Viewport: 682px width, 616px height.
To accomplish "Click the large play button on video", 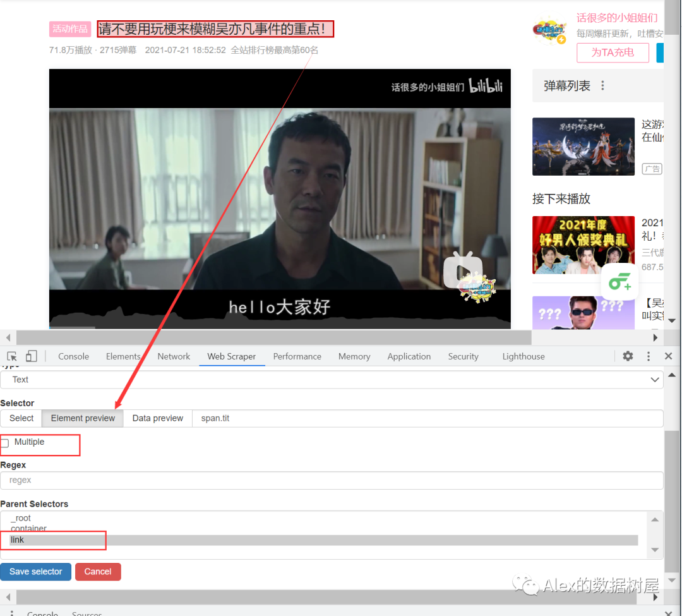I will 463,272.
